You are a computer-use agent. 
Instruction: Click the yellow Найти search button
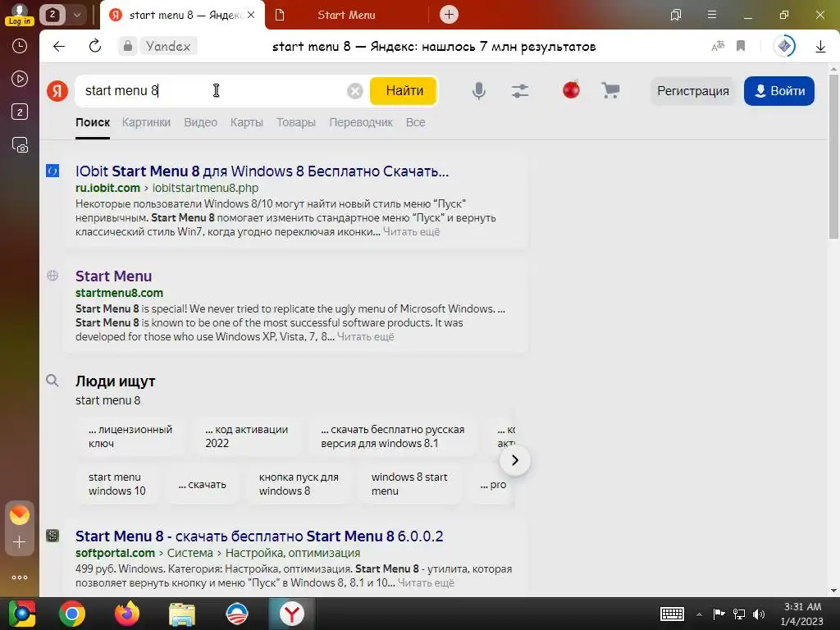[404, 90]
